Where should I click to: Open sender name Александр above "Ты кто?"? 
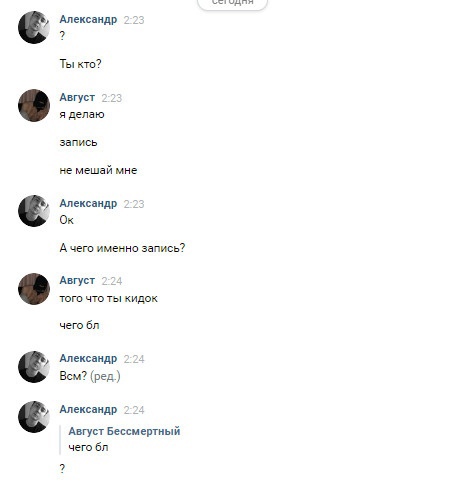(x=88, y=20)
